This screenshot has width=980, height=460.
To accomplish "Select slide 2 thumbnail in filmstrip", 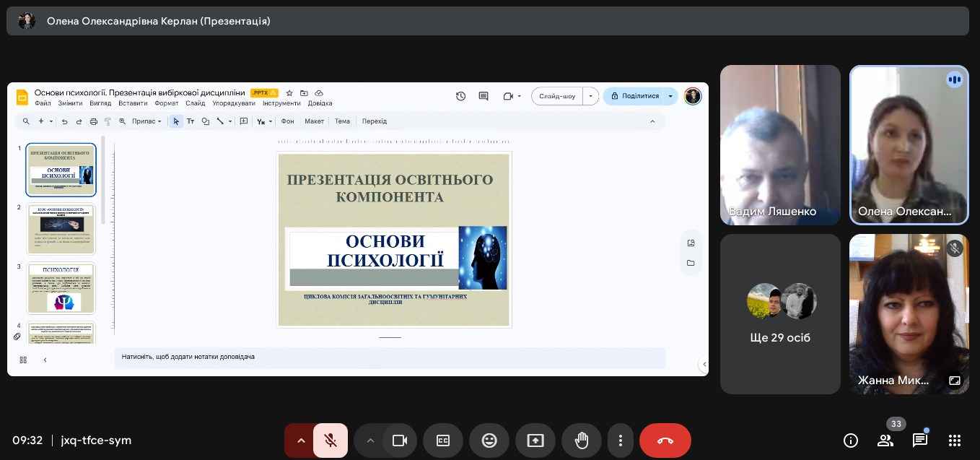I will (61, 229).
